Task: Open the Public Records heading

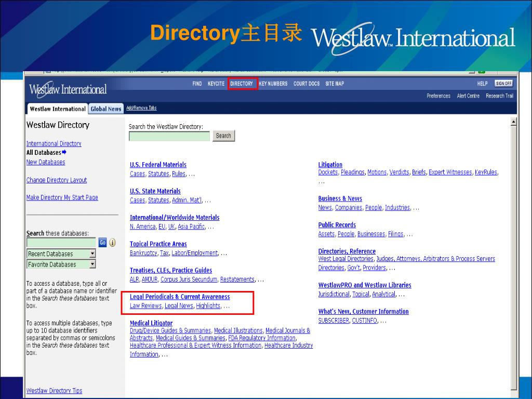Action: click(337, 225)
